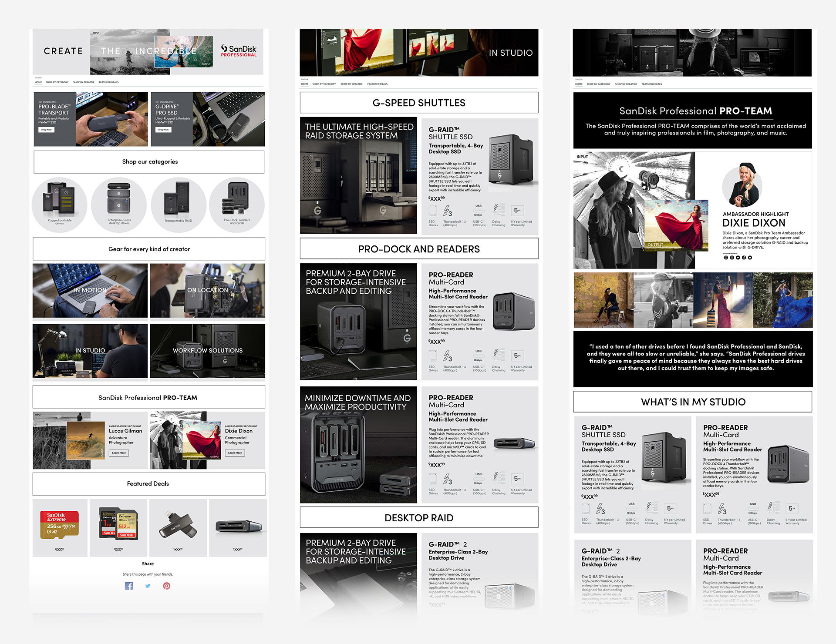Screen dimensions: 836x644
Task: Select the Transportable RAID category circle
Action: coord(179,205)
